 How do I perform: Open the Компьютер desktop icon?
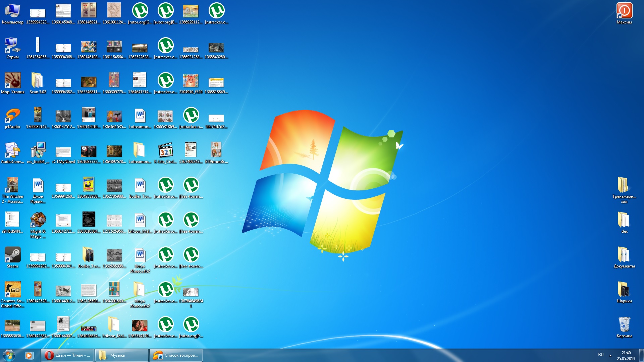12,13
